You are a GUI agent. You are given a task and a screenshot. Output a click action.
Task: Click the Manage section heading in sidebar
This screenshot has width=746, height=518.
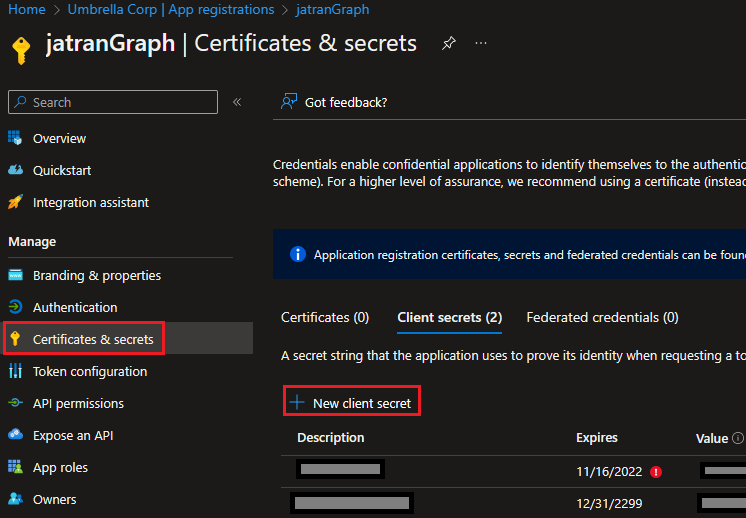pos(32,242)
